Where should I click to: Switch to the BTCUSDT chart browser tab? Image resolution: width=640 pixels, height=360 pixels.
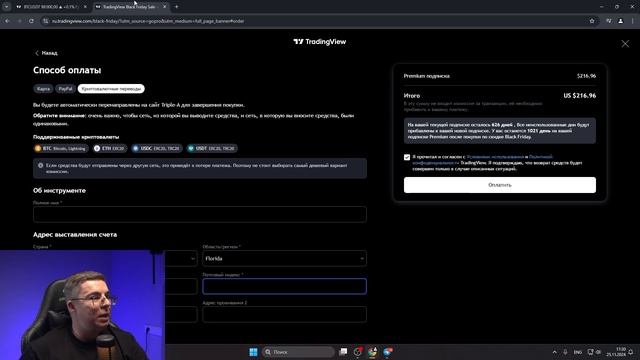(51, 7)
